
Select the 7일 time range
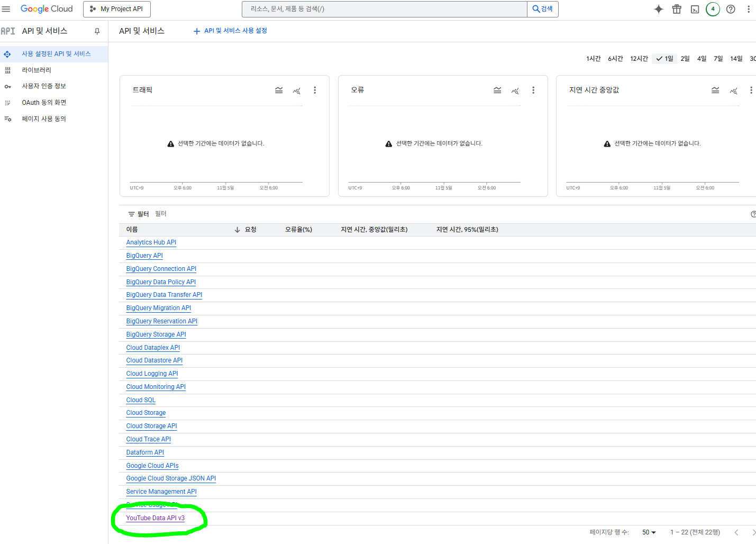(x=718, y=59)
